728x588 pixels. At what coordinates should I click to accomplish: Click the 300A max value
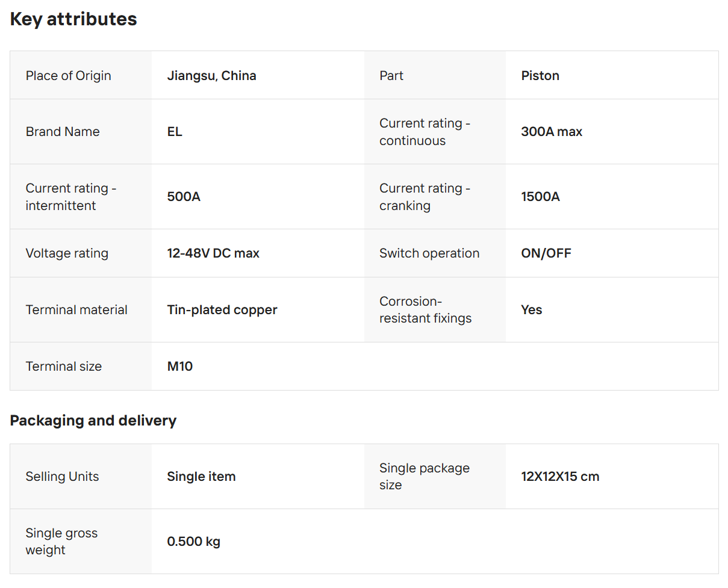(551, 132)
